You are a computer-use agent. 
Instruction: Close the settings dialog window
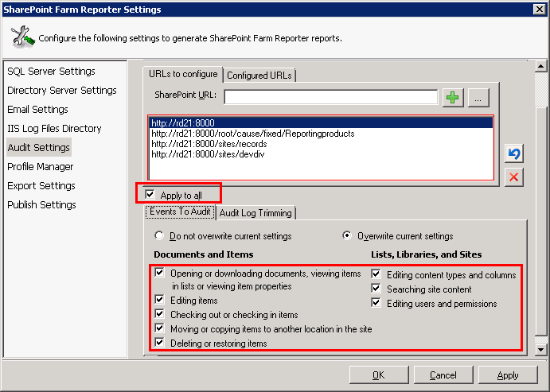540,9
